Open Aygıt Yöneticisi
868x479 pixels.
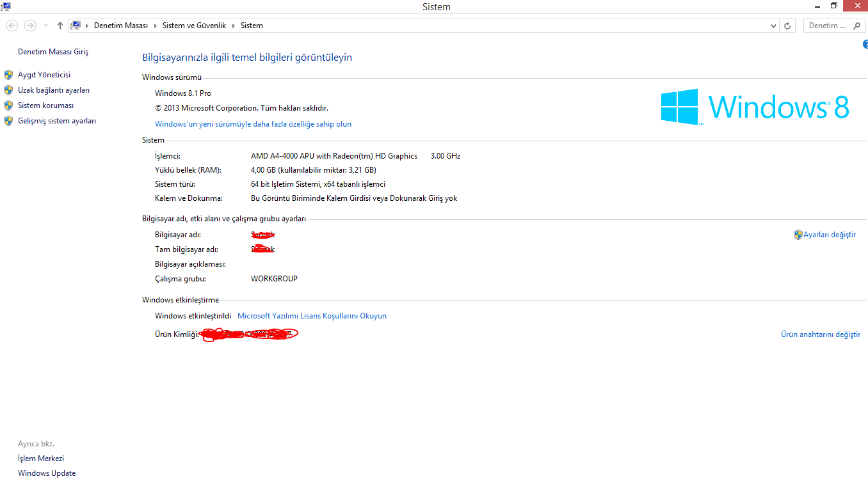click(x=44, y=75)
